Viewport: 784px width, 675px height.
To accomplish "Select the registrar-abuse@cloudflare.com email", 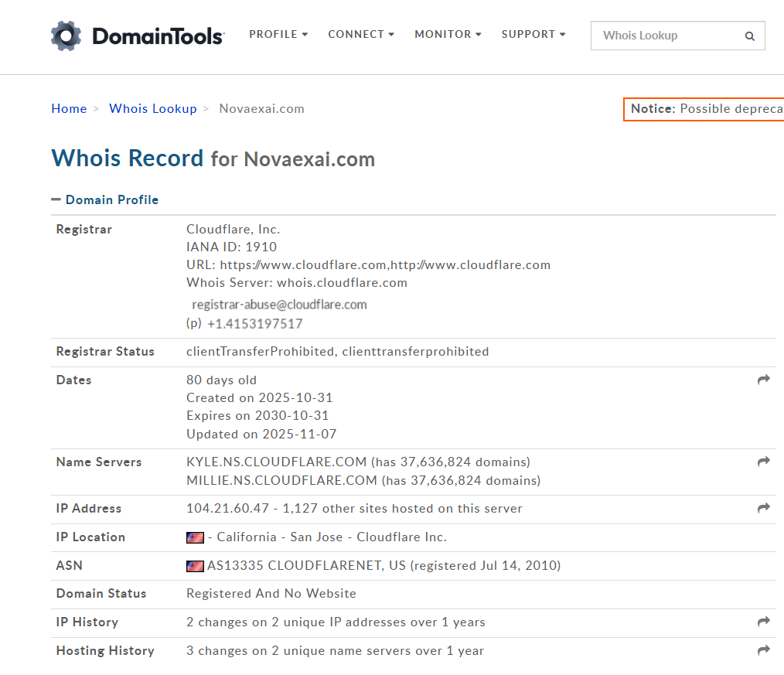I will point(279,305).
